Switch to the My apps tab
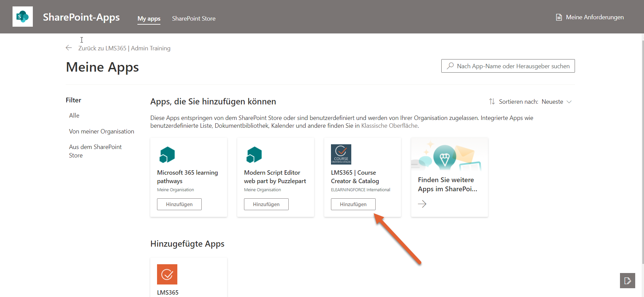 (149, 19)
